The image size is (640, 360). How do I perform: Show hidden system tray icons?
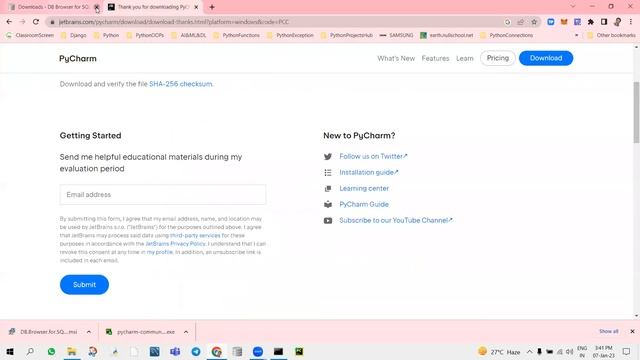(529, 351)
